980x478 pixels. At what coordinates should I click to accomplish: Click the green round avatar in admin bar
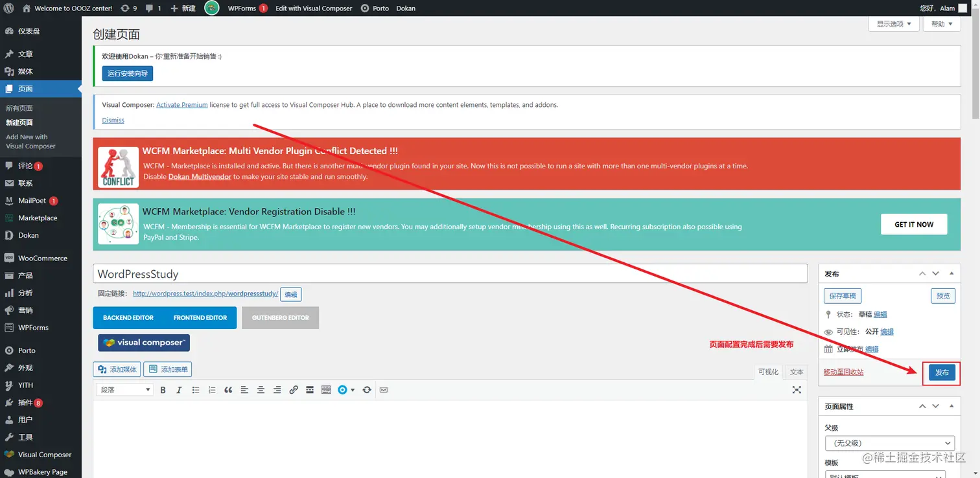pos(212,8)
